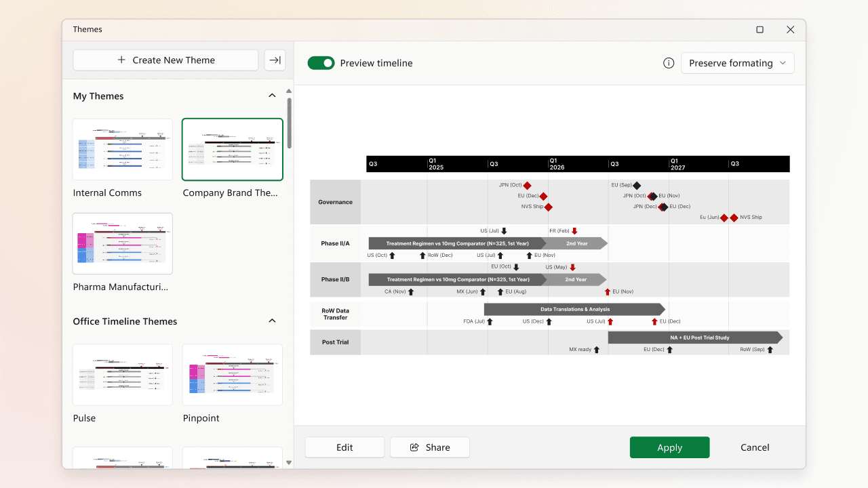
Task: Open the Preserve formatting dropdown
Action: pos(737,63)
